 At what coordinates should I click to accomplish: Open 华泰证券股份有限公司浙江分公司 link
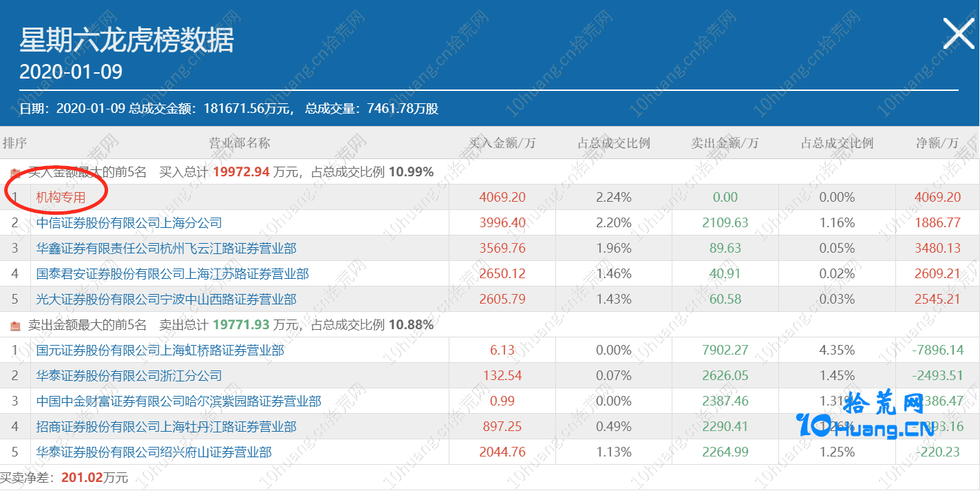[129, 376]
